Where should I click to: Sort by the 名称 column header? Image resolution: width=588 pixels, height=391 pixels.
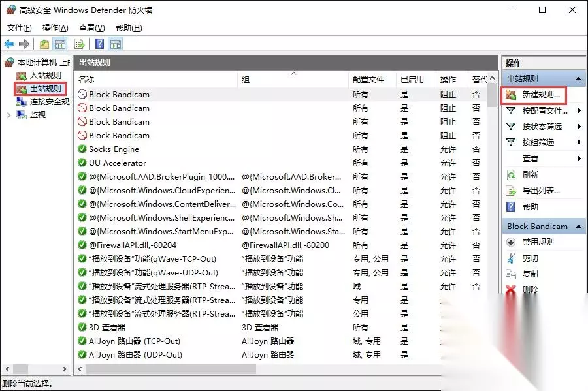coord(156,80)
